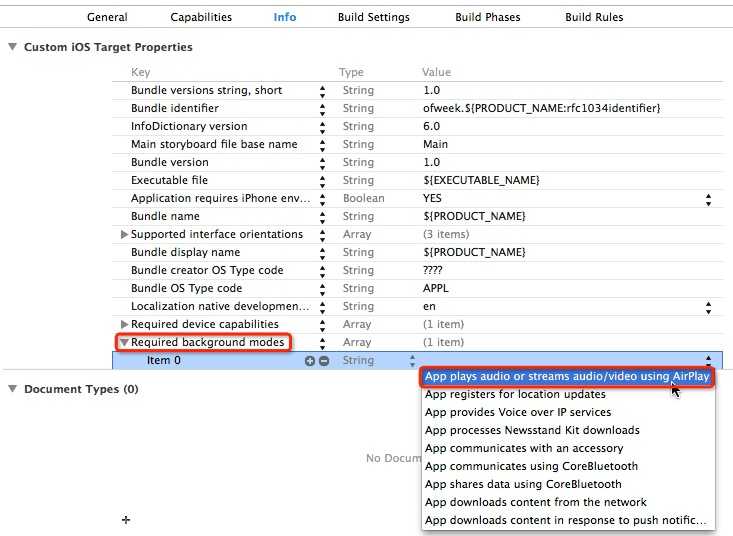The height and width of the screenshot is (536, 733).
Task: Select the Bundle name key
Action: click(165, 216)
